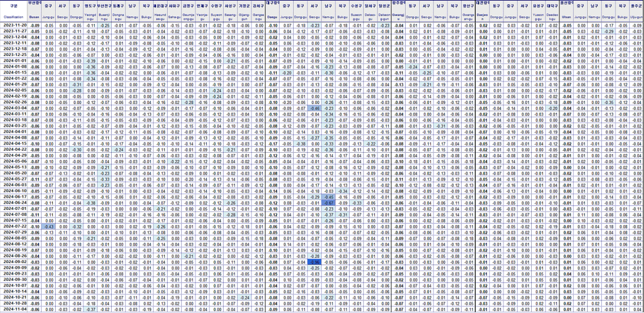Select the -0.39 cell in the 2024-01-01 row

coord(90,61)
